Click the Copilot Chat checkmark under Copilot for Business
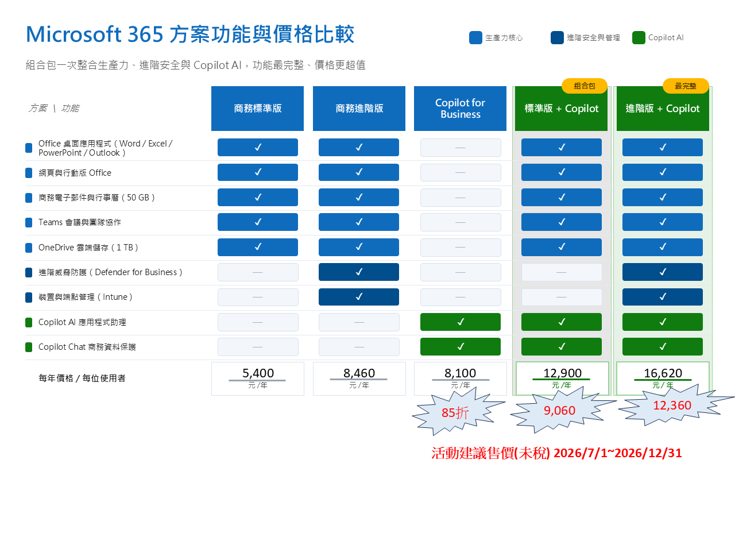The height and width of the screenshot is (560, 735). (x=461, y=347)
